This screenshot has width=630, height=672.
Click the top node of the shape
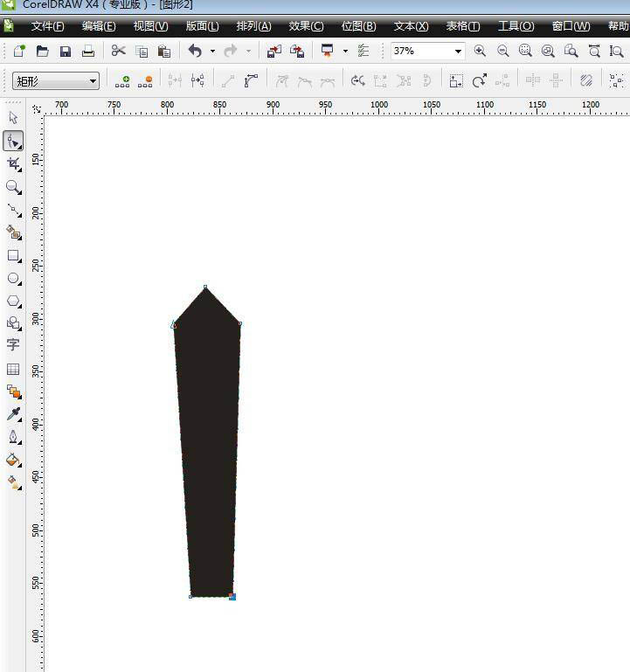[206, 287]
